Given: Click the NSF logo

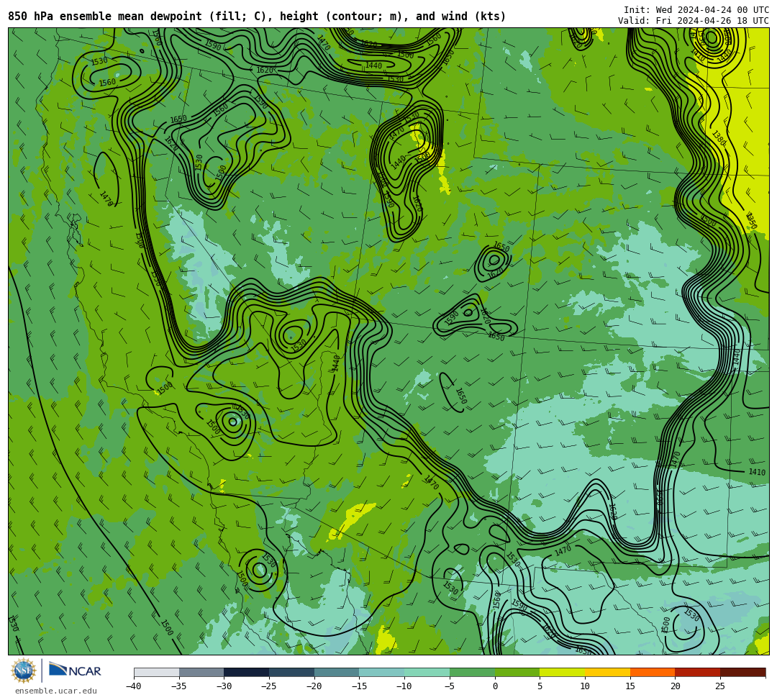Looking at the screenshot, I should click(x=24, y=671).
